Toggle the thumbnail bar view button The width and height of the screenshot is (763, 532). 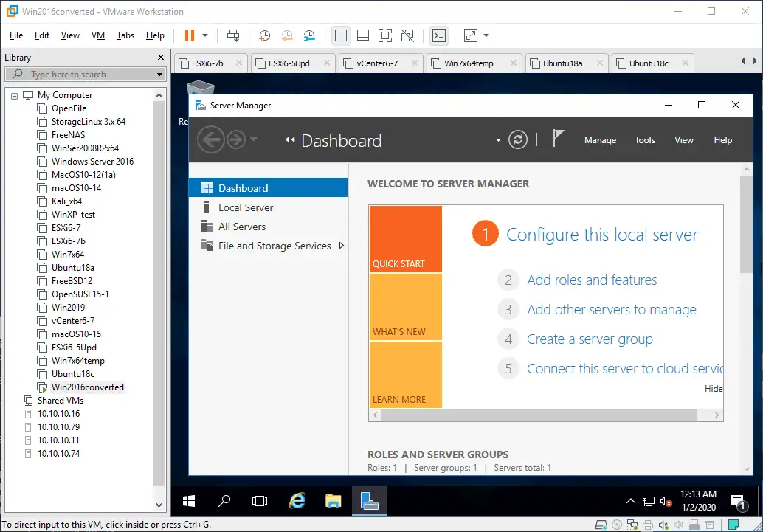coord(362,35)
